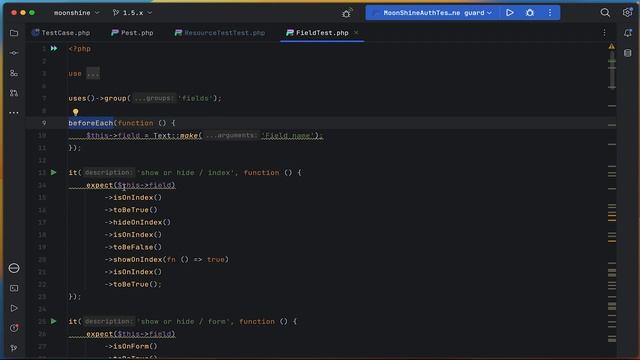Screen dimensions: 640x360
Task: Switch to the ResourceTestTest.php tab
Action: 220,33
